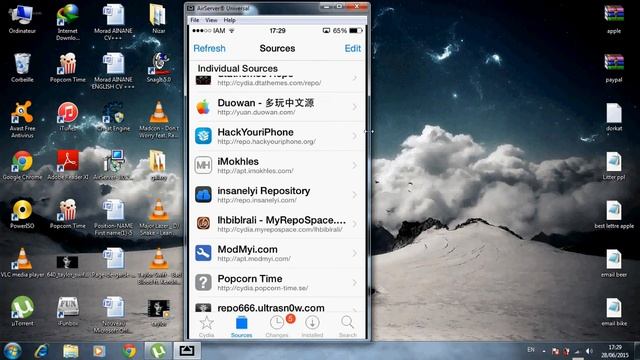640x360 pixels.
Task: Open the dtathemes repo chevron
Action: 355,78
